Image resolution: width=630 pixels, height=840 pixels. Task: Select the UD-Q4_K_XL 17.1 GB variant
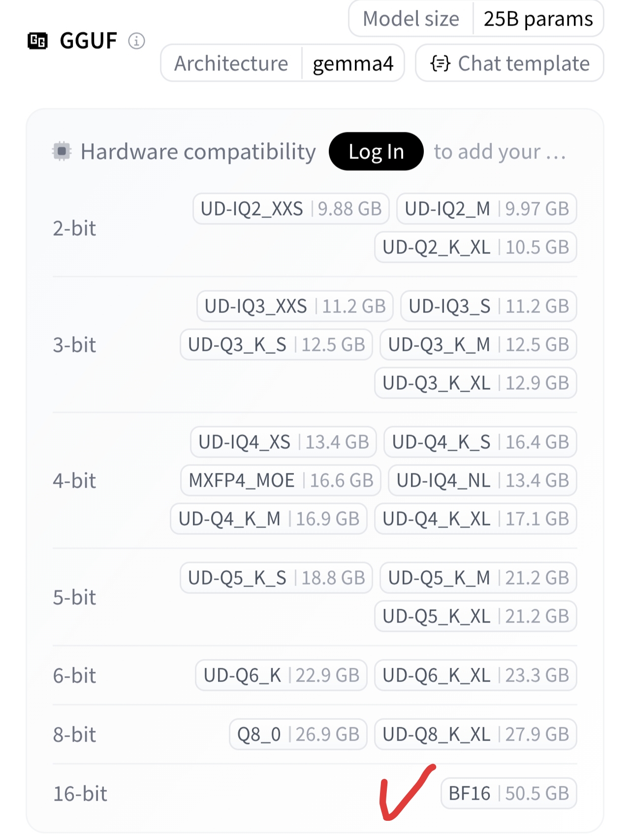point(475,519)
